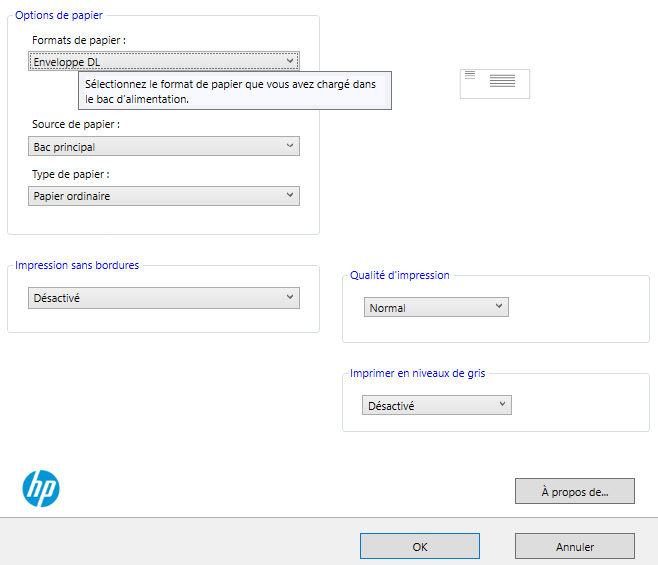This screenshot has height=565, width=658.
Task: Click the Type de papier label
Action: click(x=70, y=175)
